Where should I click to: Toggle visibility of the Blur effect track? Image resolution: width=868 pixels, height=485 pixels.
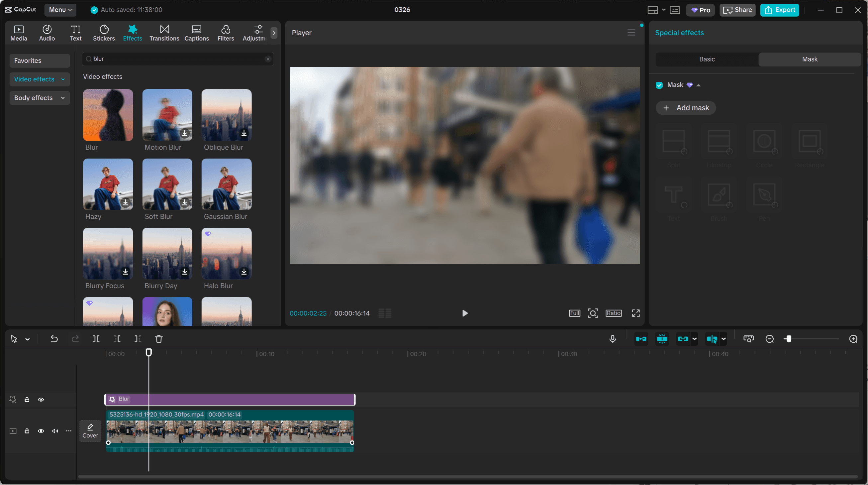point(41,399)
